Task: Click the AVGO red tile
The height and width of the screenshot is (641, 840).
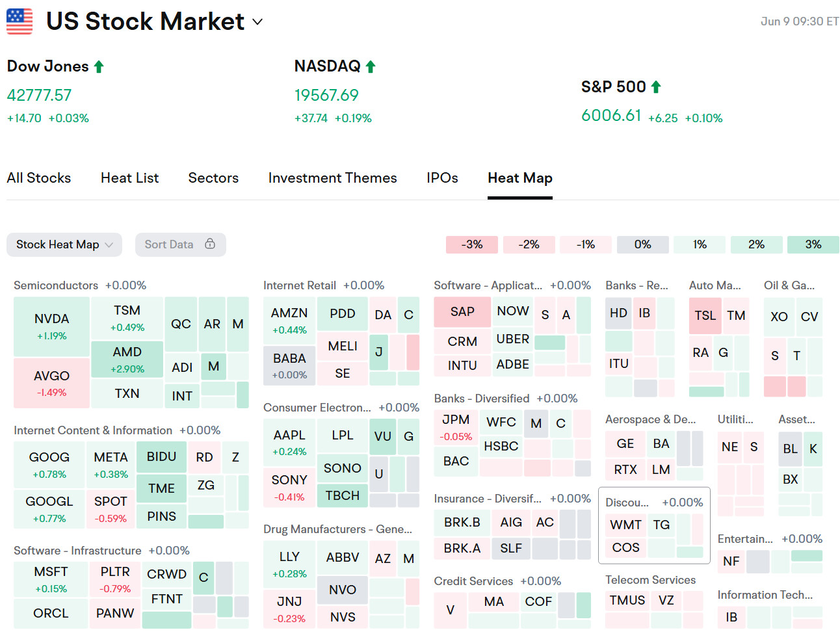Action: (51, 383)
